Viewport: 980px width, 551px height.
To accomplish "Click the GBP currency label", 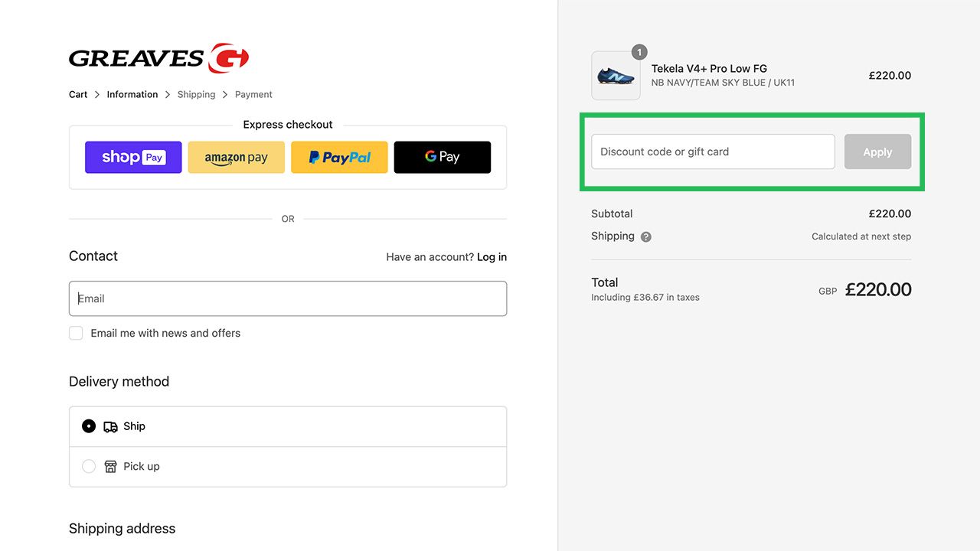I will coord(828,292).
